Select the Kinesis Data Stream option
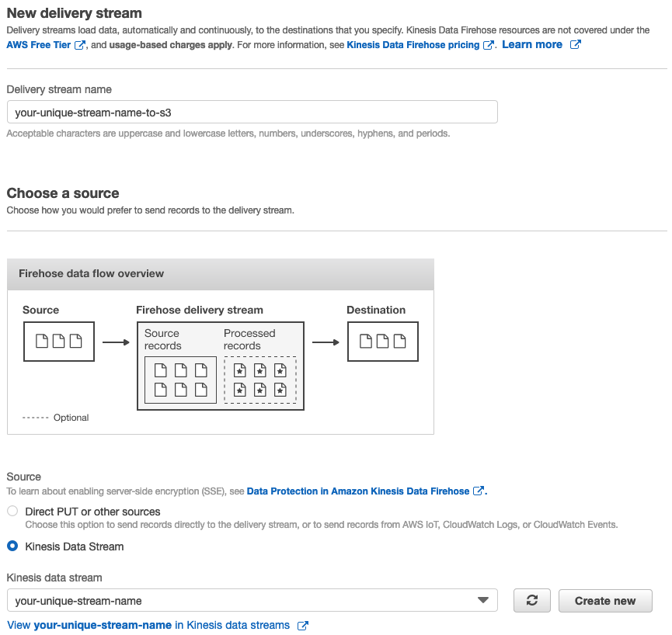This screenshot has height=635, width=672. tap(12, 546)
